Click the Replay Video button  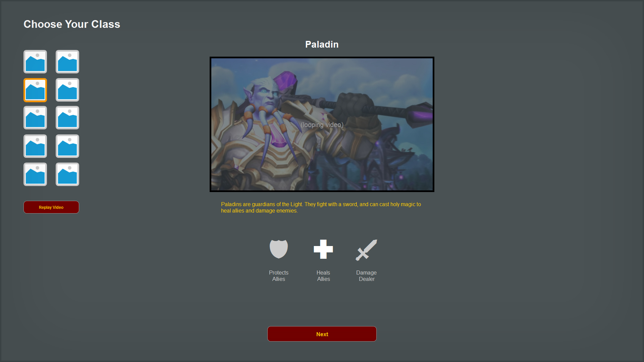click(x=51, y=207)
